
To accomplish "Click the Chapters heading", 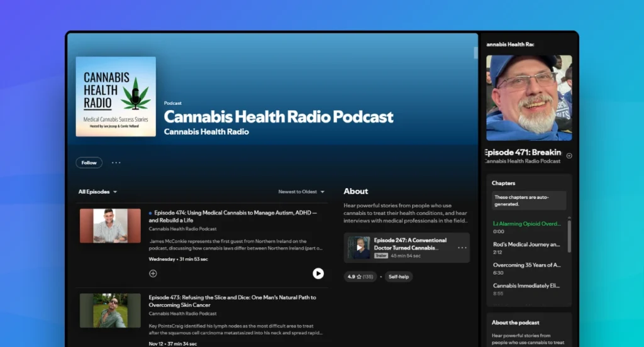I will 503,183.
